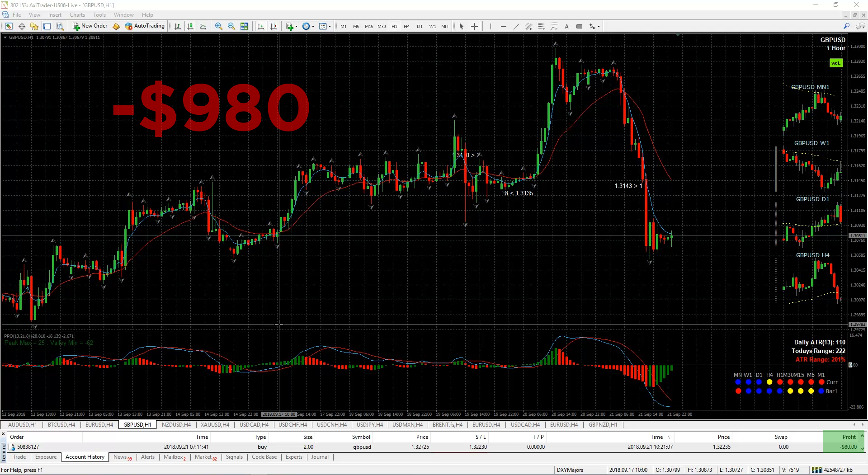Open the Journal tab in Terminal

tap(320, 457)
